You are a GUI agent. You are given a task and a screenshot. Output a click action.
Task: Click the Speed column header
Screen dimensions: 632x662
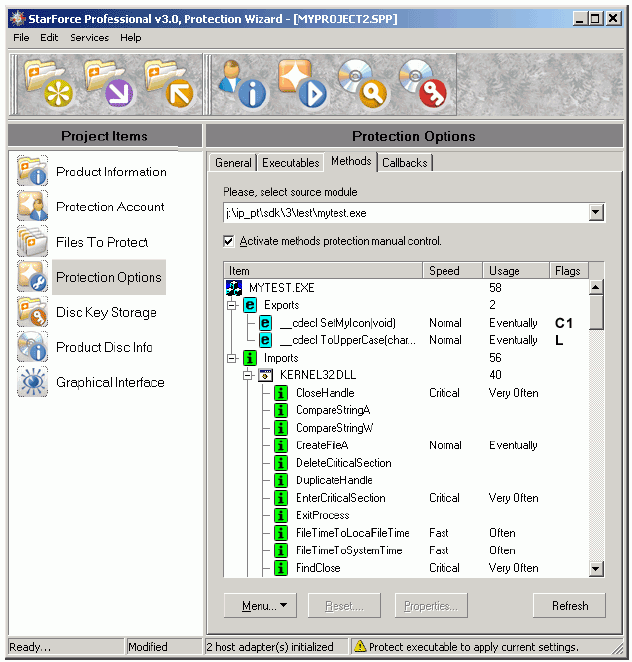pos(453,271)
